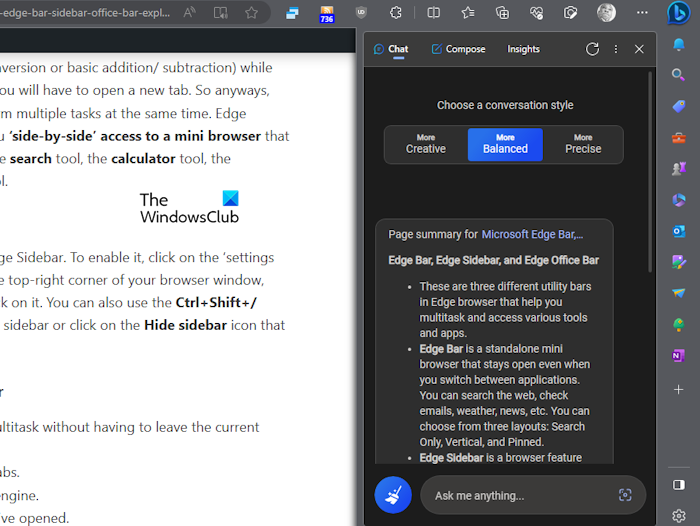Screen dimensions: 700x526
Task: Open notifications bell in Edge sidebar
Action: (679, 44)
